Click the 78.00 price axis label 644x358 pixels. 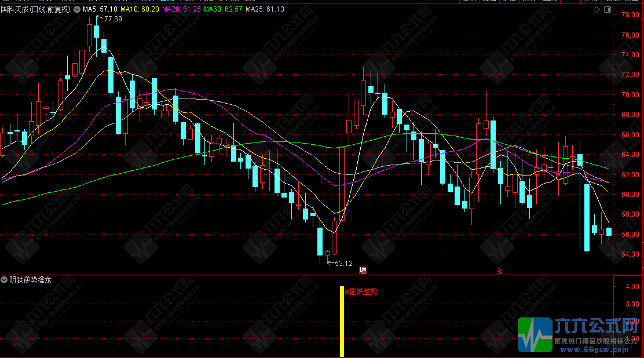[x=631, y=15]
